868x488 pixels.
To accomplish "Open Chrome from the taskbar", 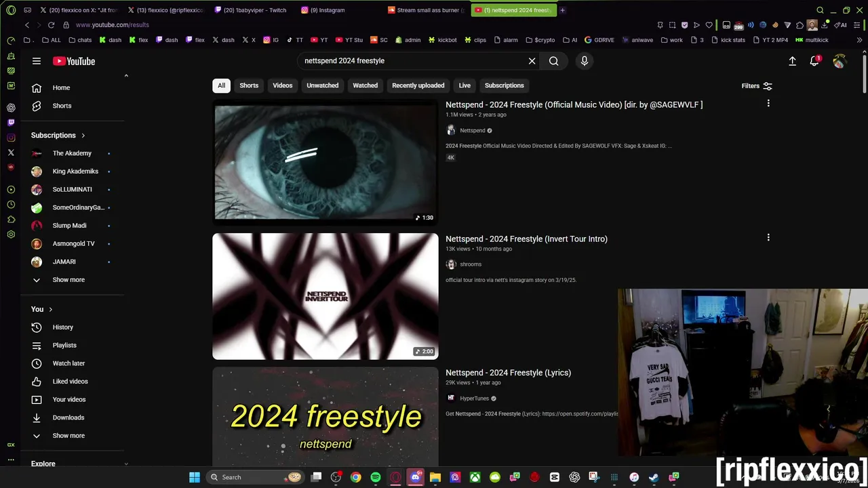I will (x=355, y=477).
